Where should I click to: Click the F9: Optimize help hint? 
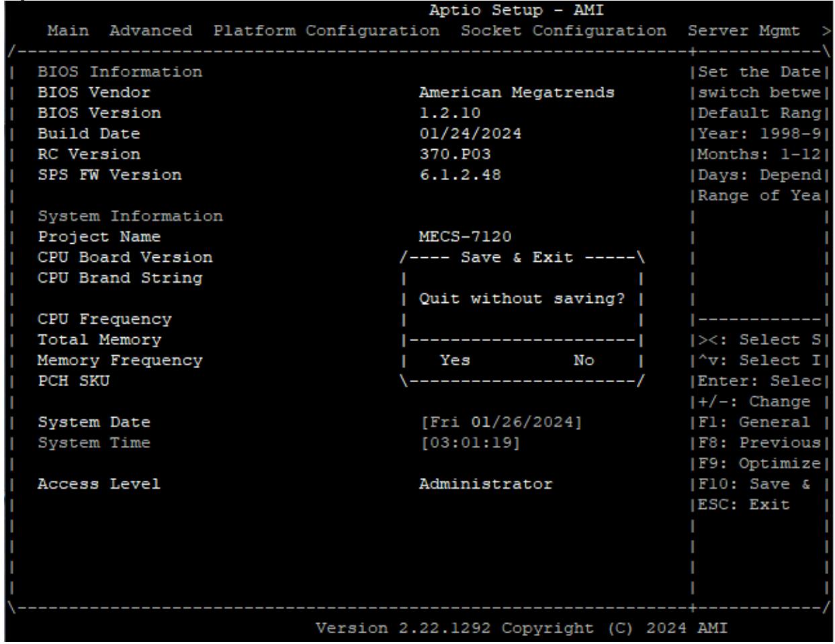760,464
